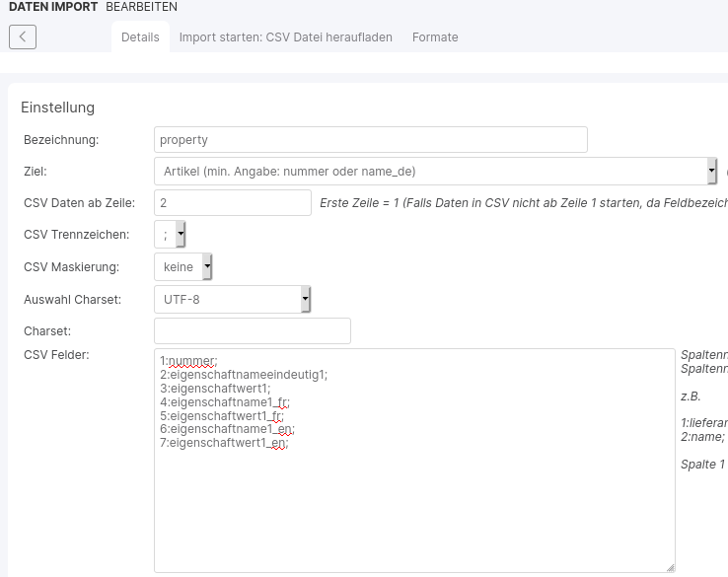Click the Einstellung section heading
Screen dimensions: 728x577
point(57,108)
